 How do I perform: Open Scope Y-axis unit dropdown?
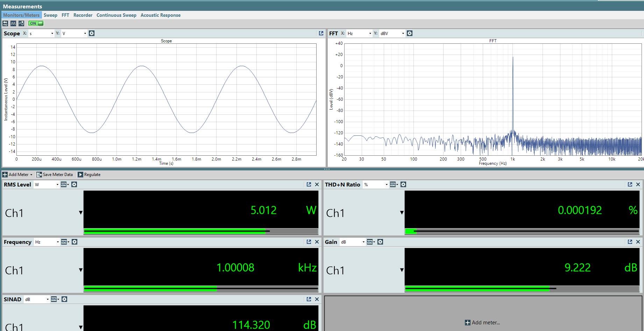coord(74,33)
